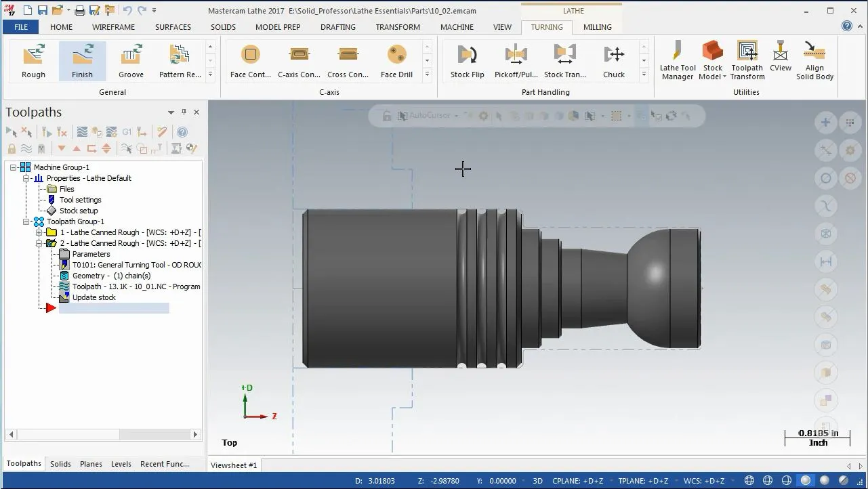Click the Groove toolpath icon
Screen dimensions: 868x489
click(x=131, y=60)
